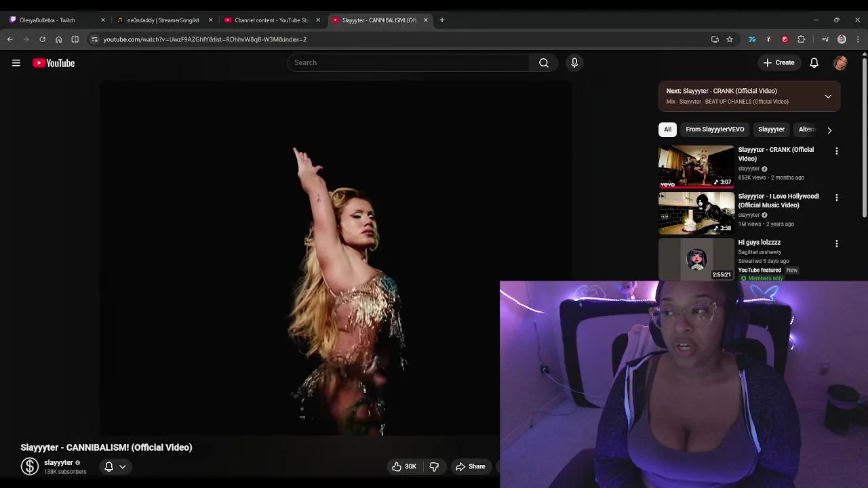
Task: Open the extensions puzzle piece menu
Action: point(802,39)
